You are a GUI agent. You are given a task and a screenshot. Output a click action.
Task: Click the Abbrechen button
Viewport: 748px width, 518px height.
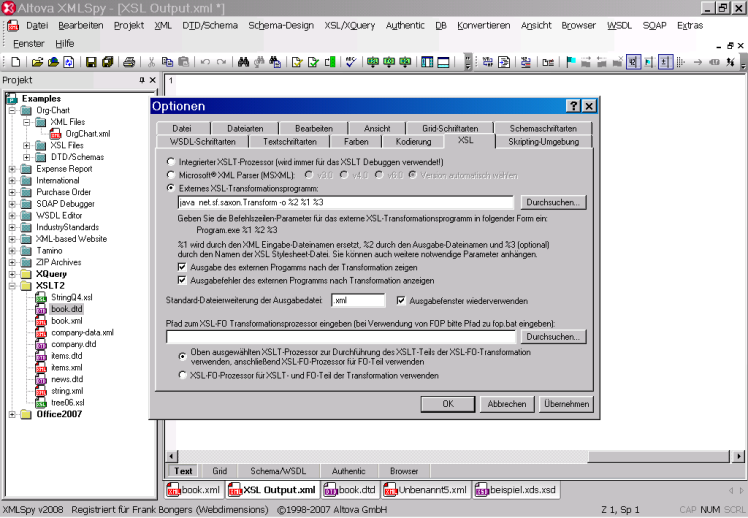tap(507, 404)
